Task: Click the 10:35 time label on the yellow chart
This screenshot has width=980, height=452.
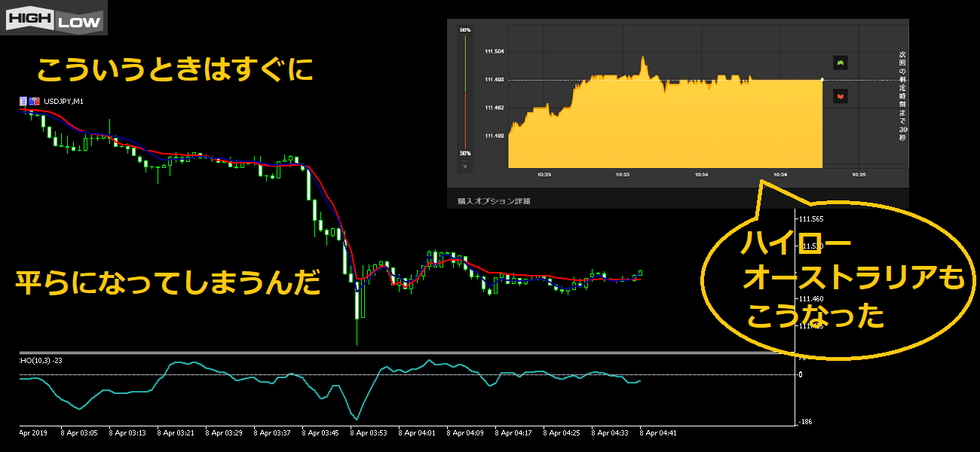Action: tap(858, 174)
